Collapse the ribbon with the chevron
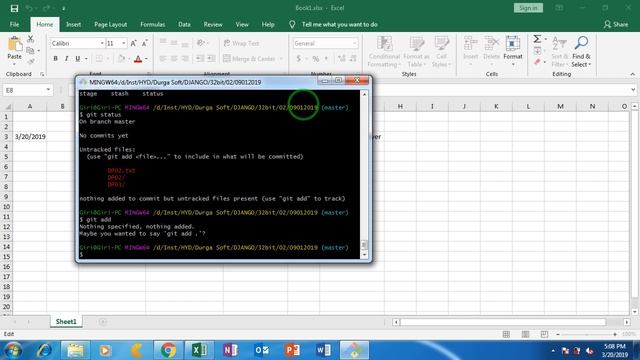This screenshot has height=360, width=640. point(632,74)
